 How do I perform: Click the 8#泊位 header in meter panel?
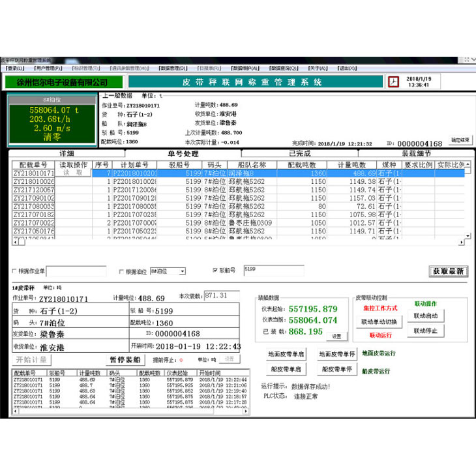click(x=52, y=100)
